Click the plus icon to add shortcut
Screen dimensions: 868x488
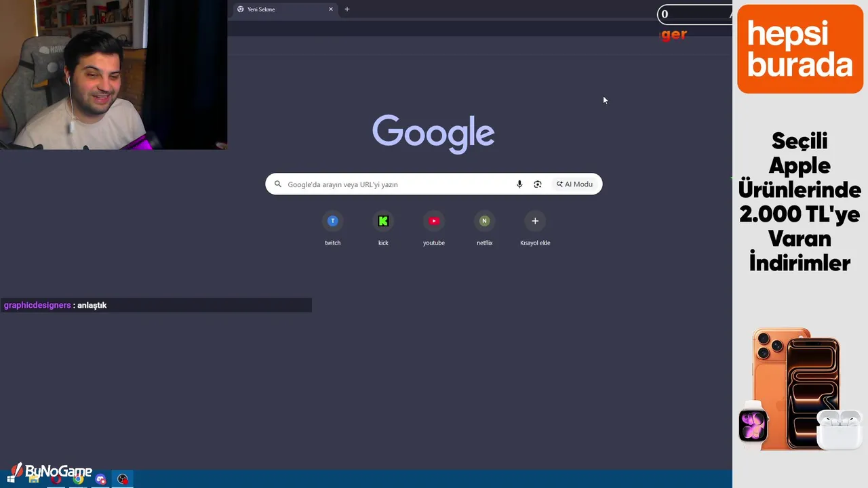[x=535, y=221]
